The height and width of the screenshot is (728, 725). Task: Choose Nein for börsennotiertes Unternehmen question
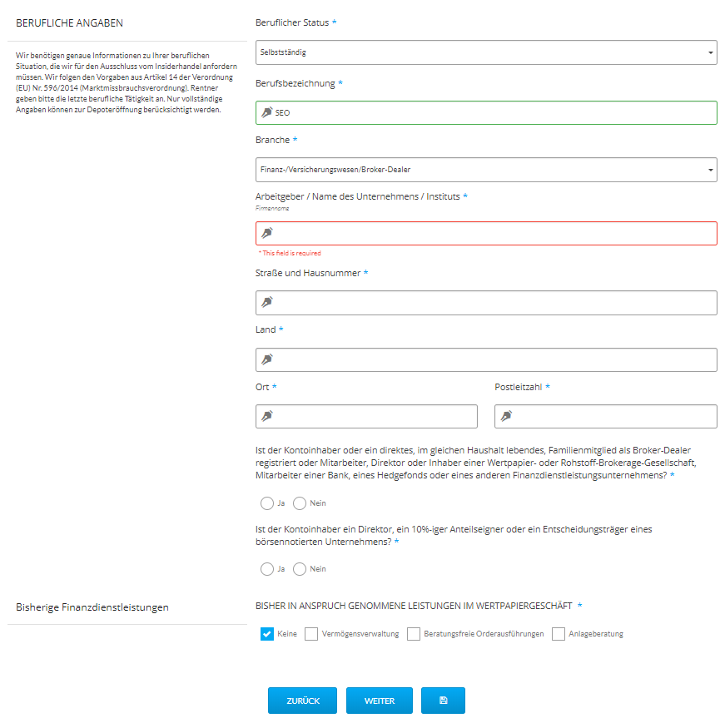(x=300, y=569)
